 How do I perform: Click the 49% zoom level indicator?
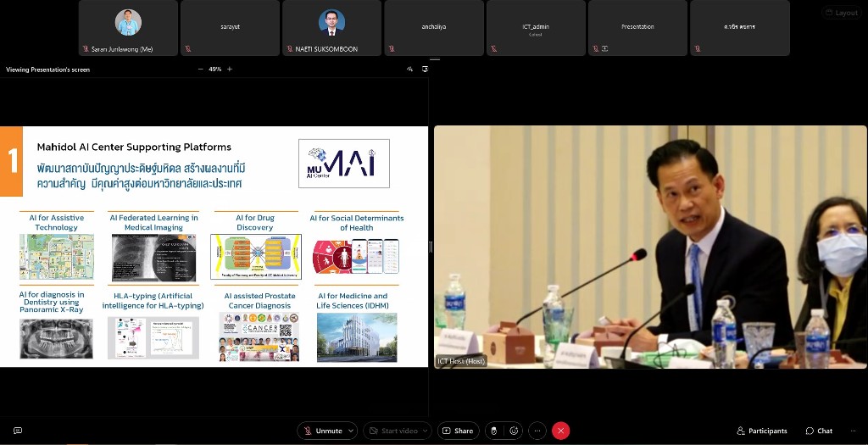(x=215, y=70)
